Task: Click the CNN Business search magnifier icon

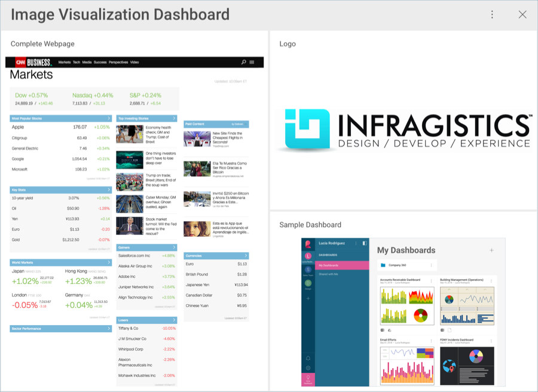Action: [x=243, y=62]
